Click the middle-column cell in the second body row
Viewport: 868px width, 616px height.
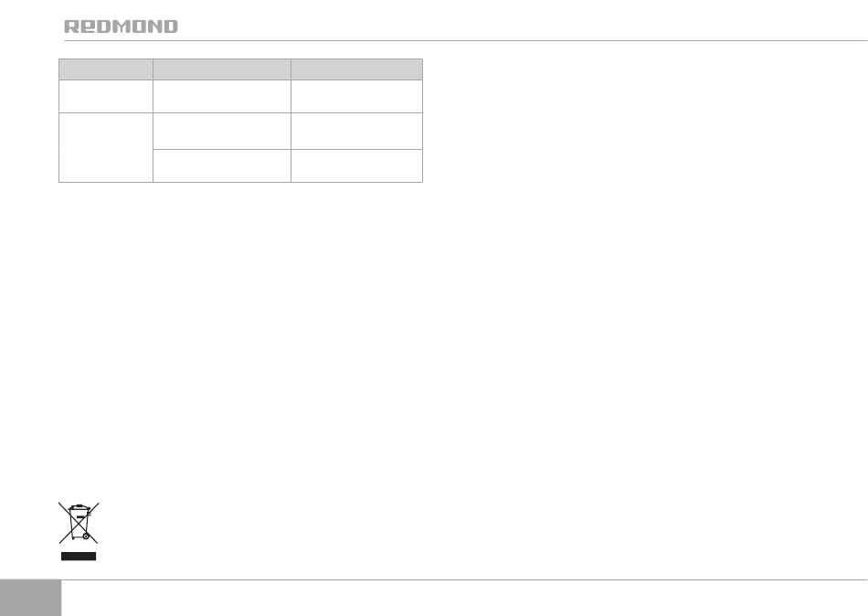click(222, 132)
